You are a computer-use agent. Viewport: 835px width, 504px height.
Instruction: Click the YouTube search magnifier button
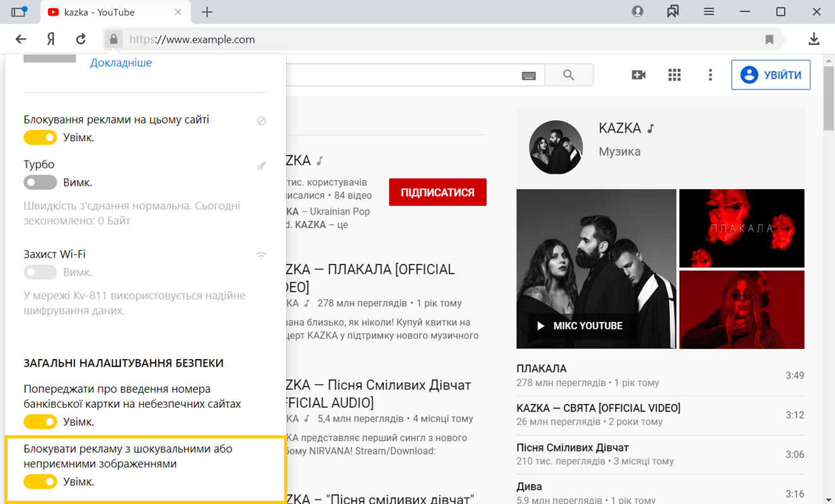coord(568,75)
